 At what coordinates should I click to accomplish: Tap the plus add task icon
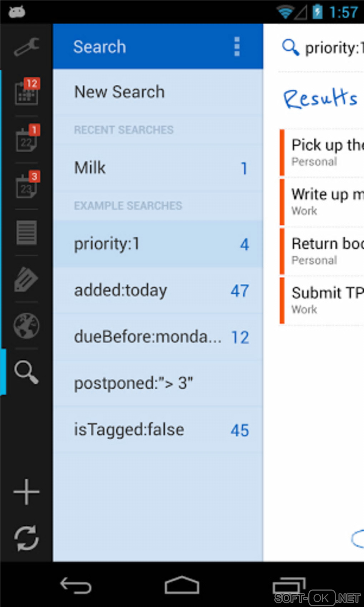(26, 492)
